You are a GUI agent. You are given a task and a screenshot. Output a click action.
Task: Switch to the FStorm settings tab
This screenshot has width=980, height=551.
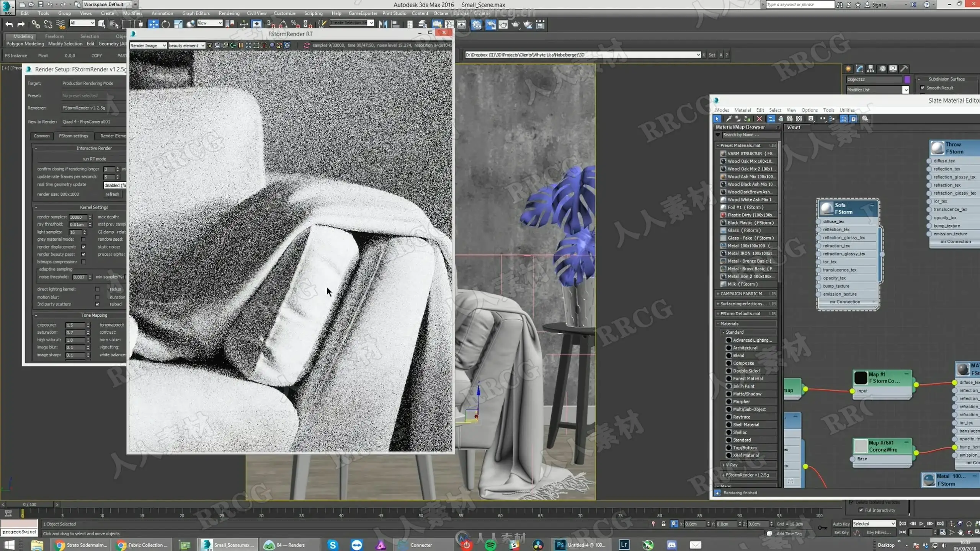73,136
